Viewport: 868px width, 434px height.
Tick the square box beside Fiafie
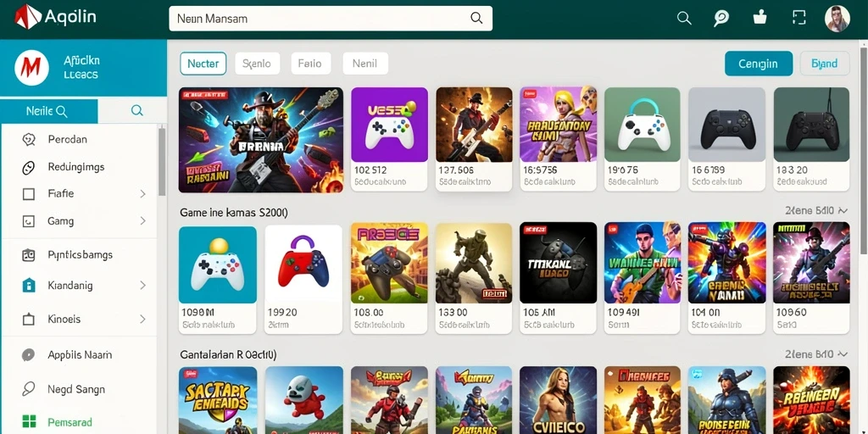click(29, 194)
